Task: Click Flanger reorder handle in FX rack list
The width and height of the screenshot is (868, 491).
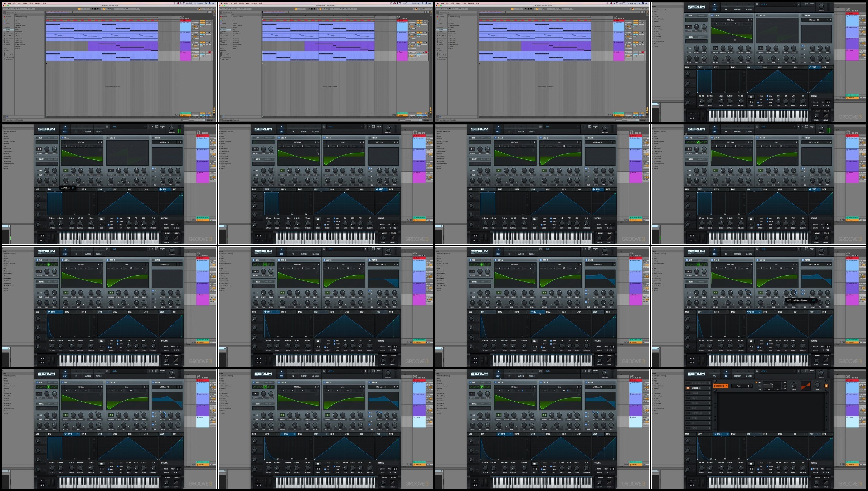Action: tap(709, 393)
